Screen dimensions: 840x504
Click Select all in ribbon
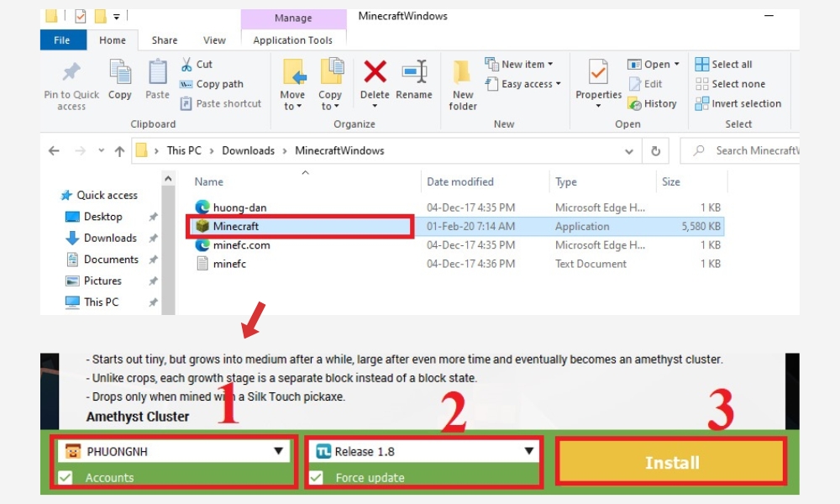pos(723,65)
